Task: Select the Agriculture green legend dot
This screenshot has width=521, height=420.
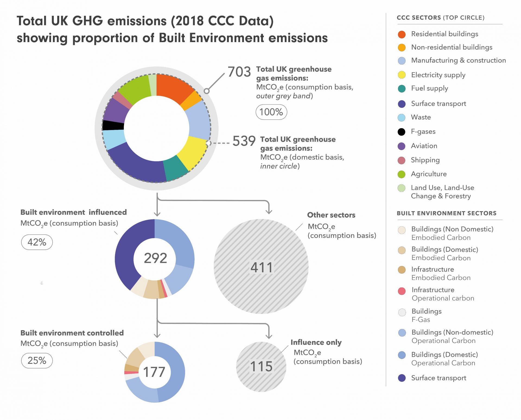Action: [x=401, y=174]
